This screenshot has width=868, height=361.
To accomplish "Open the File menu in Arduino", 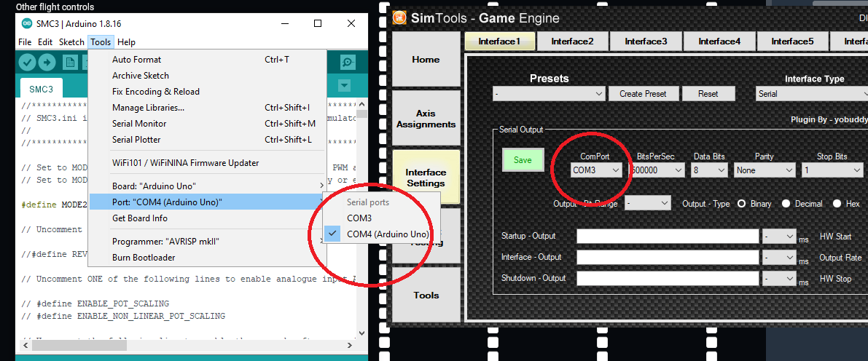I will (24, 42).
